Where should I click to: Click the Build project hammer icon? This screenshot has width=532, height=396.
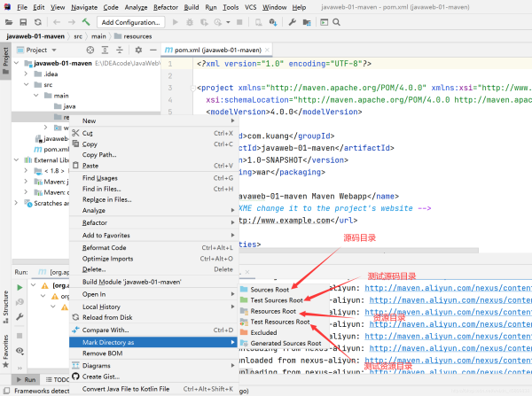click(x=85, y=21)
